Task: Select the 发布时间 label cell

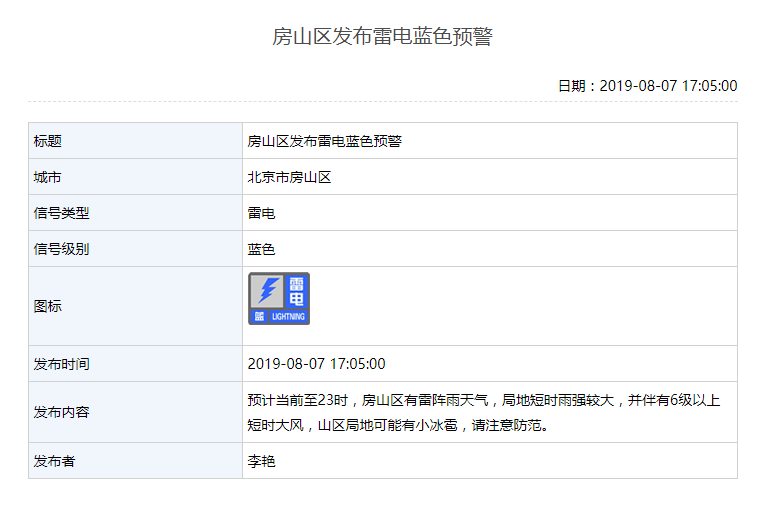Action: click(135, 364)
